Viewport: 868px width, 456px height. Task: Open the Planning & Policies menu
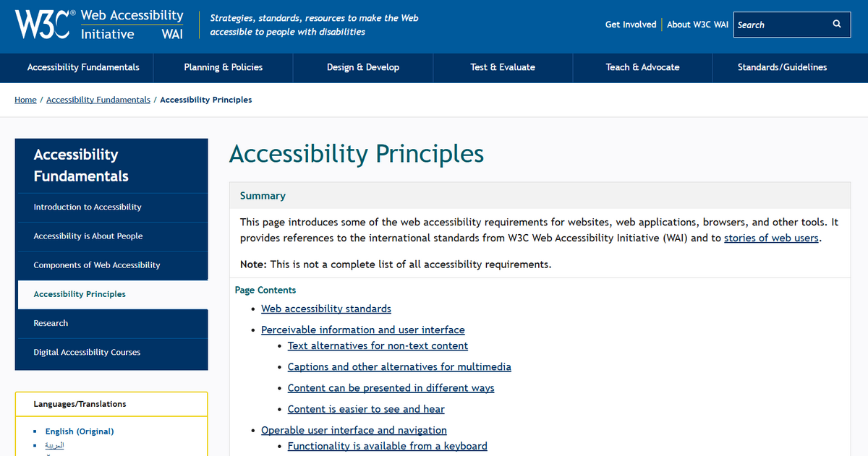pos(223,67)
